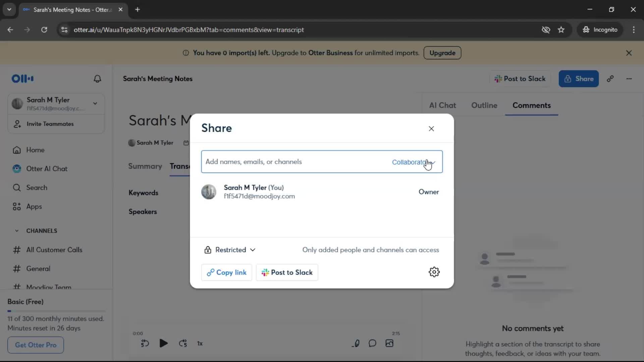Close the Share dialog

click(431, 129)
